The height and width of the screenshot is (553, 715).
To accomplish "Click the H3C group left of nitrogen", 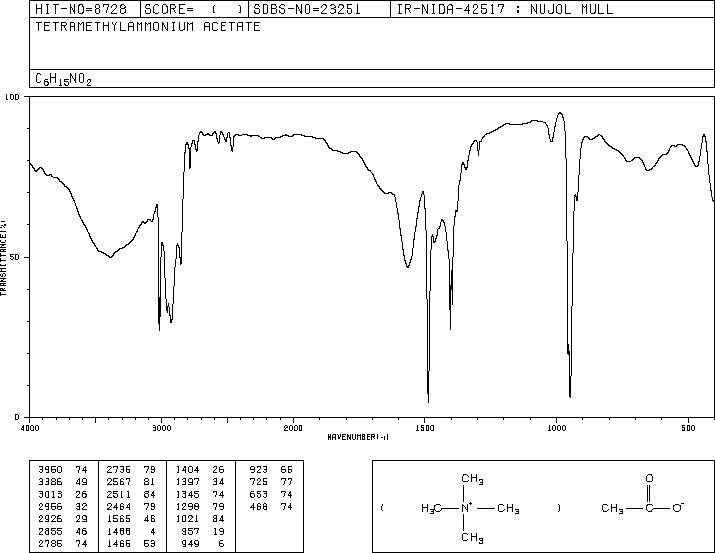I will (431, 508).
